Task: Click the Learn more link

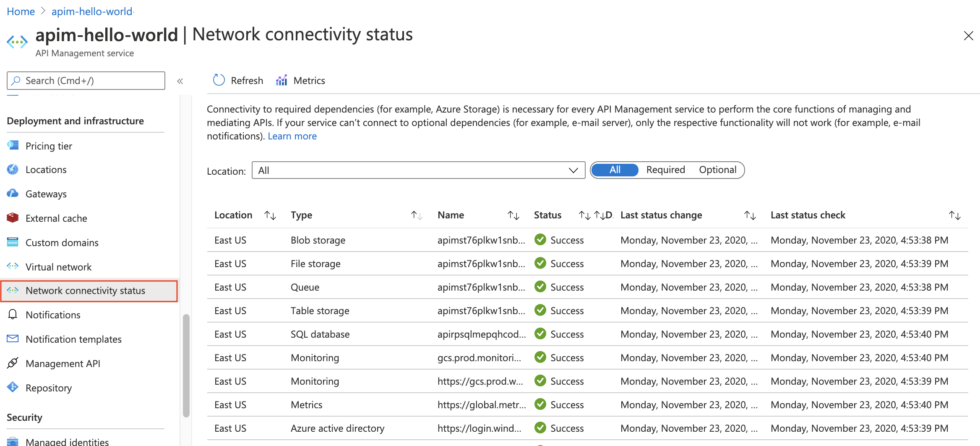Action: coord(292,136)
